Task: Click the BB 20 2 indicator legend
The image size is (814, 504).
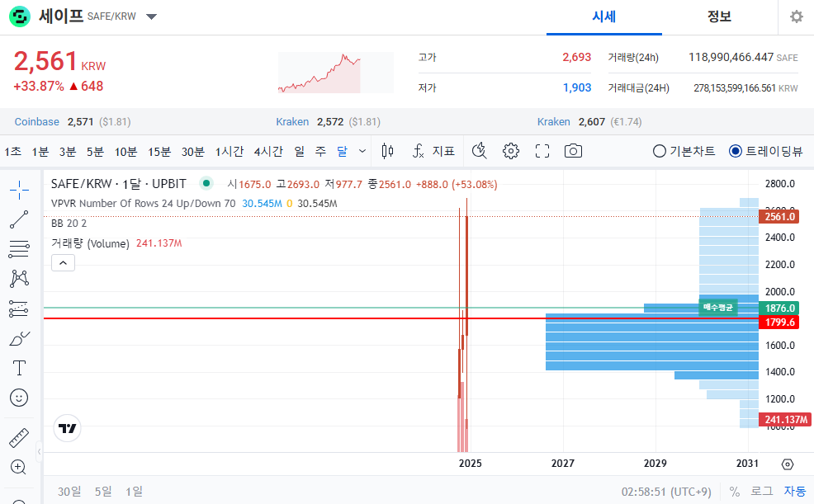Action: tap(69, 224)
